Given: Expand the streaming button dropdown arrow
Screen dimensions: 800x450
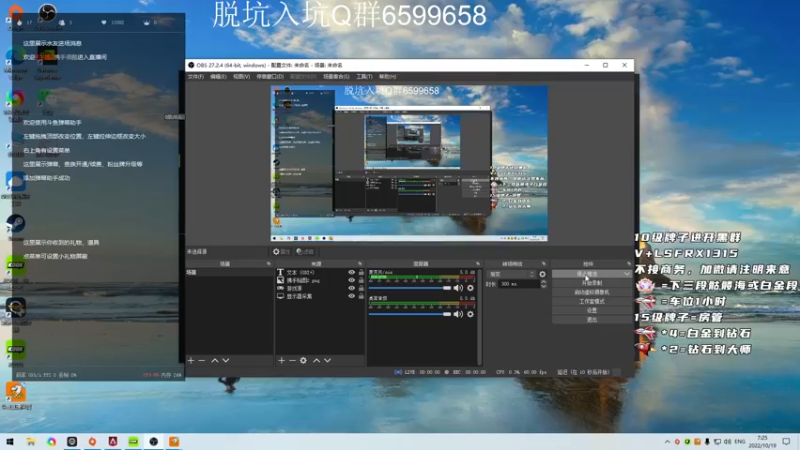Looking at the screenshot, I should coord(627,274).
